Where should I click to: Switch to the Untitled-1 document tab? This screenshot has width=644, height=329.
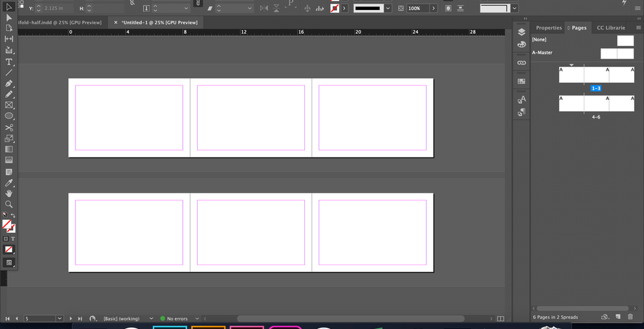pyautogui.click(x=159, y=22)
